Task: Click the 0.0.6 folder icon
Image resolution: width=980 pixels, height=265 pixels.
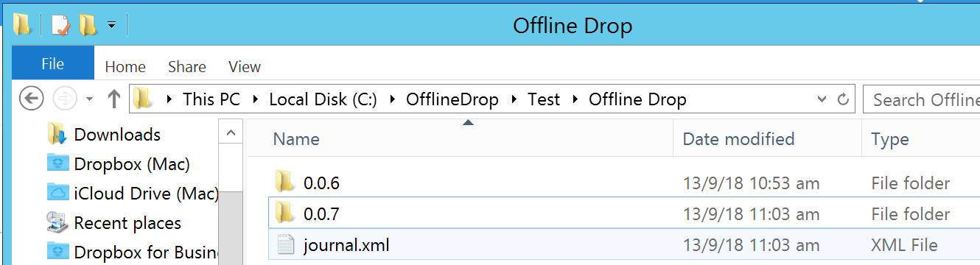Action: pos(284,182)
